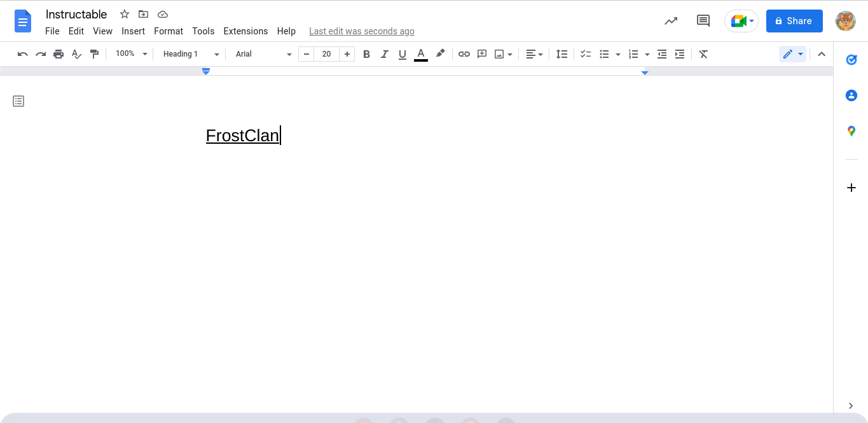The width and height of the screenshot is (868, 423).
Task: Open the Format menu
Action: click(168, 31)
